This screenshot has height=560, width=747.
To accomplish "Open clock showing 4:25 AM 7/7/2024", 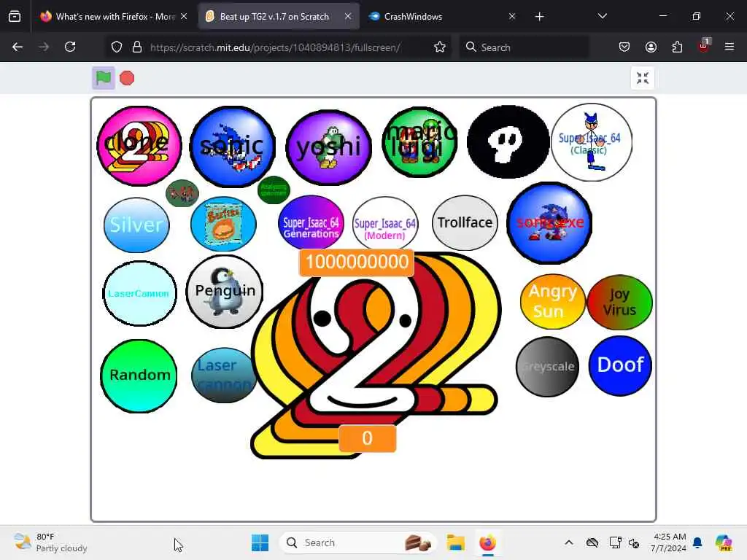I will coord(669,542).
